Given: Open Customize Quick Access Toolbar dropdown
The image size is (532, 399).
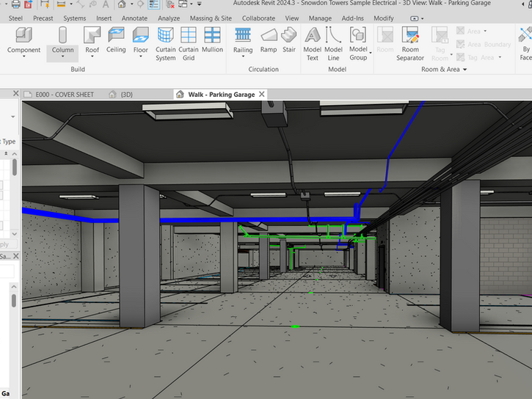Looking at the screenshot, I should [x=199, y=4].
